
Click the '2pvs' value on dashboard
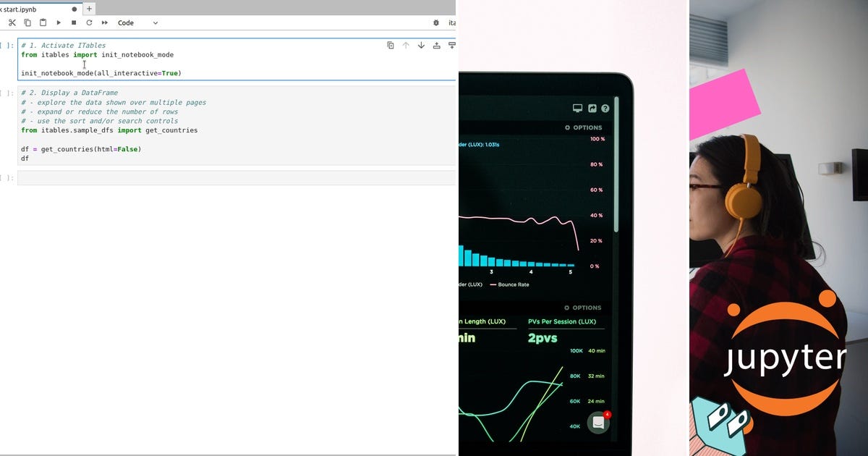(542, 338)
